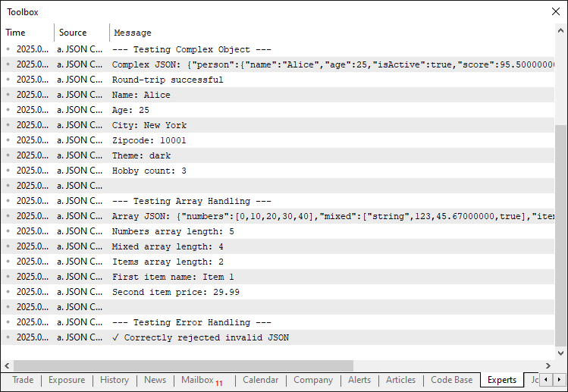The width and height of the screenshot is (568, 392).
Task: Switch to the Code Base tab
Action: [x=451, y=380]
